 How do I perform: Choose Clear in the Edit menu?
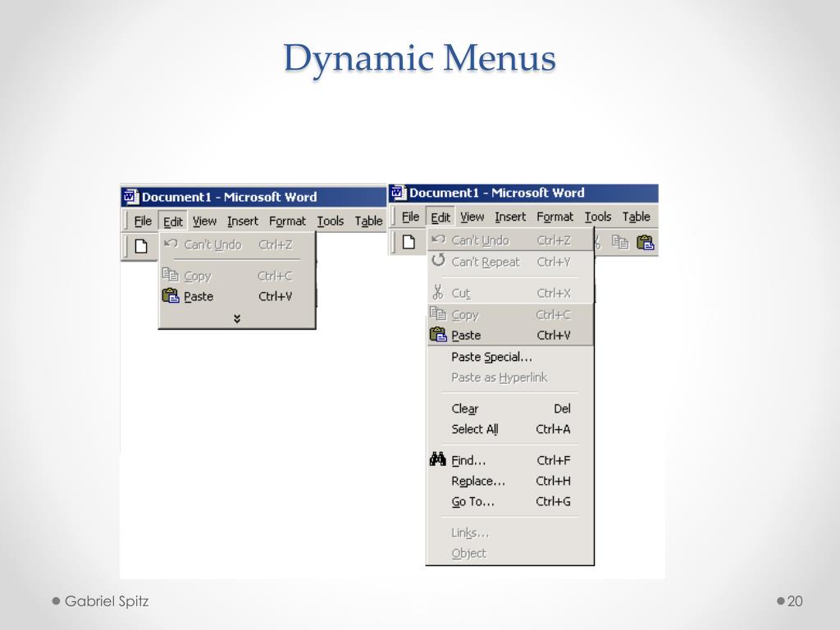(x=510, y=409)
